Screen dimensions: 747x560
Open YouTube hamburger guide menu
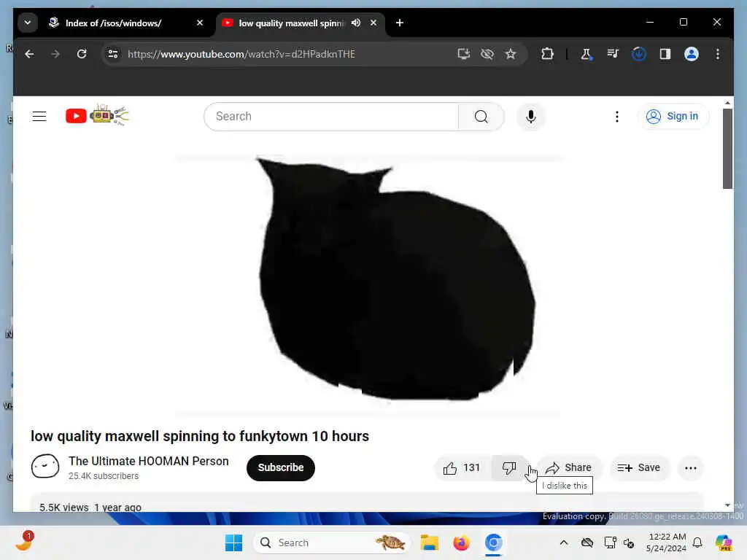point(39,116)
